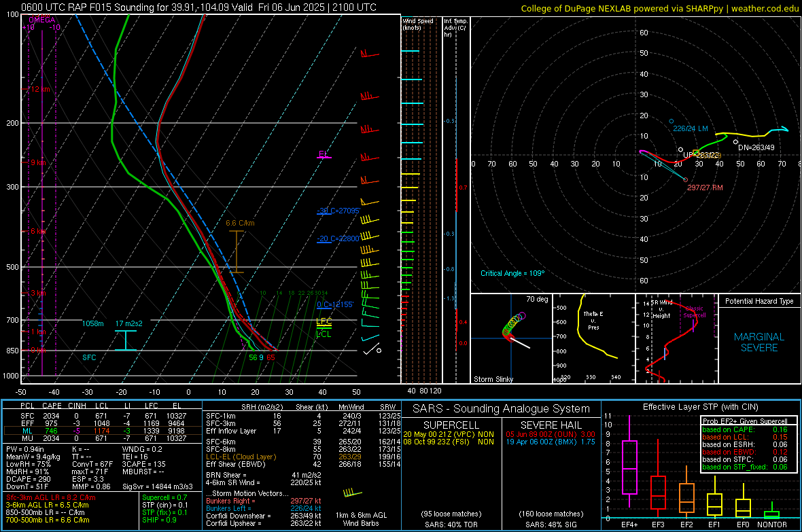Select the 'MARGINAL SEVERE' hazard text

point(759,342)
